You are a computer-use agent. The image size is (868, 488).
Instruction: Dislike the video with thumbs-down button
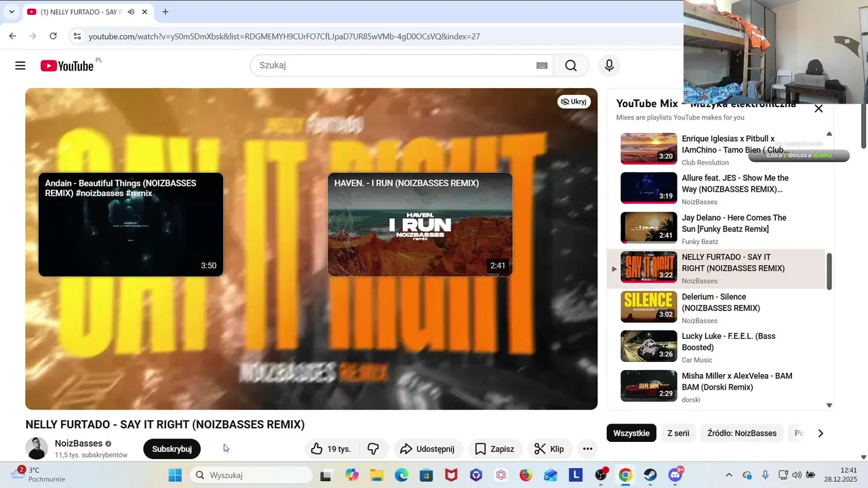click(373, 449)
